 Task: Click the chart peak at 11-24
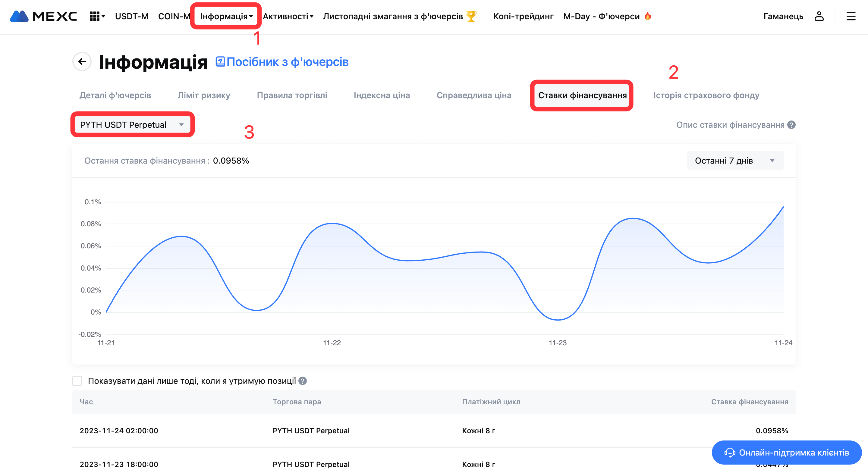coord(783,207)
